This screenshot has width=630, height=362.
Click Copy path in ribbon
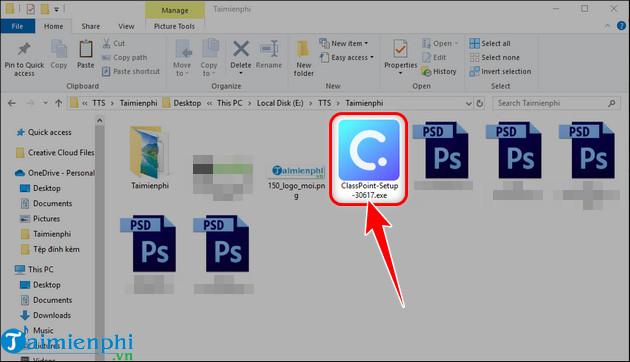point(125,57)
